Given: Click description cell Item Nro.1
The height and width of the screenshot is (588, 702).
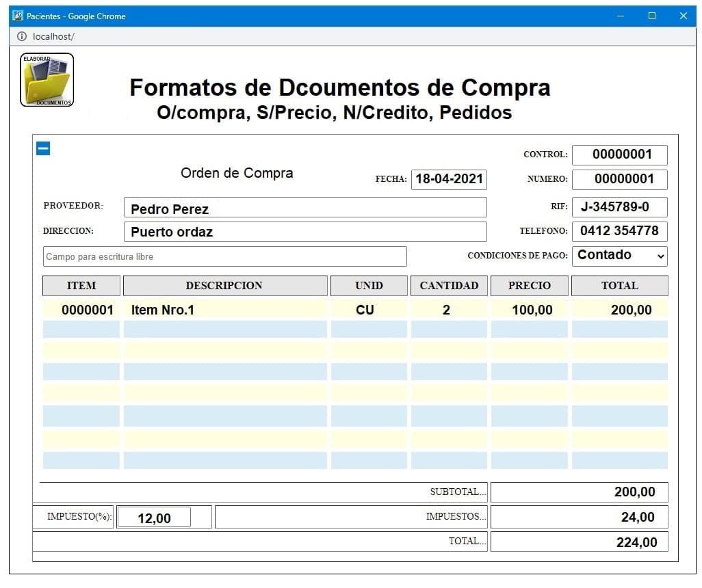Looking at the screenshot, I should 225,310.
